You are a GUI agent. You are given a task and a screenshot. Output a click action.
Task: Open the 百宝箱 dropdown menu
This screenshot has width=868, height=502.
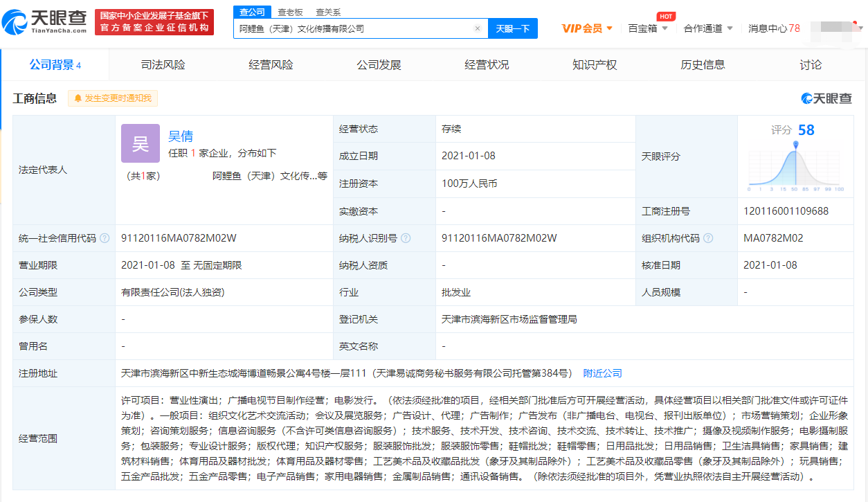(x=648, y=28)
